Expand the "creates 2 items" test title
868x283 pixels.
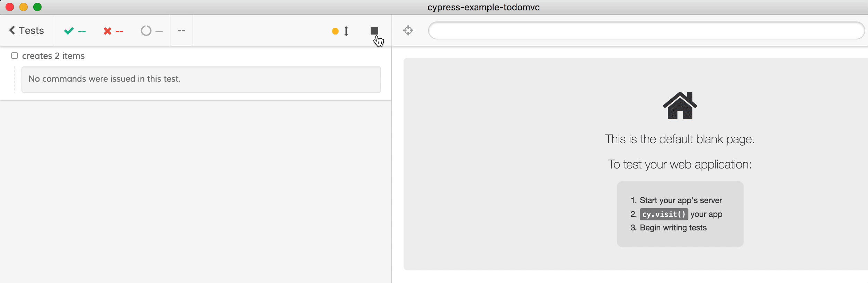(x=53, y=56)
